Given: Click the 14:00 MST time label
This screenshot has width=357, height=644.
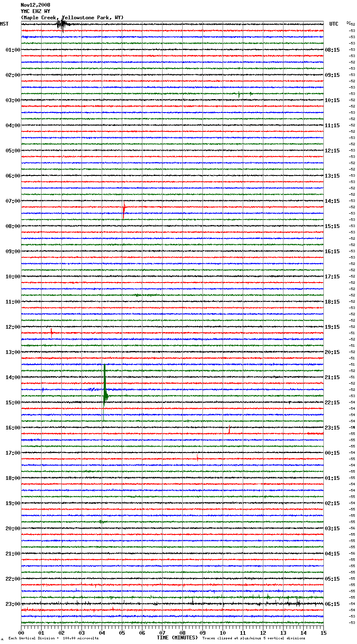Looking at the screenshot, I should [13, 377].
